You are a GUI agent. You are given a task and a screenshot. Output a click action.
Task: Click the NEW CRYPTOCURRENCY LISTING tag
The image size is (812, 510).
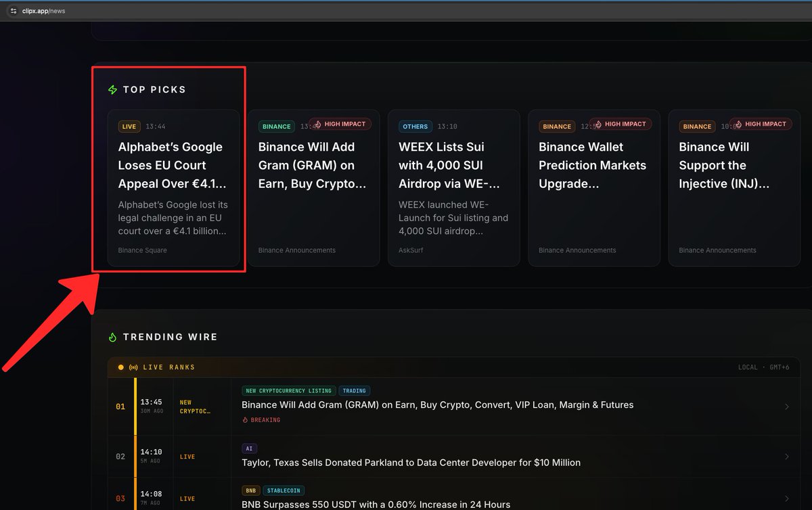tap(288, 391)
